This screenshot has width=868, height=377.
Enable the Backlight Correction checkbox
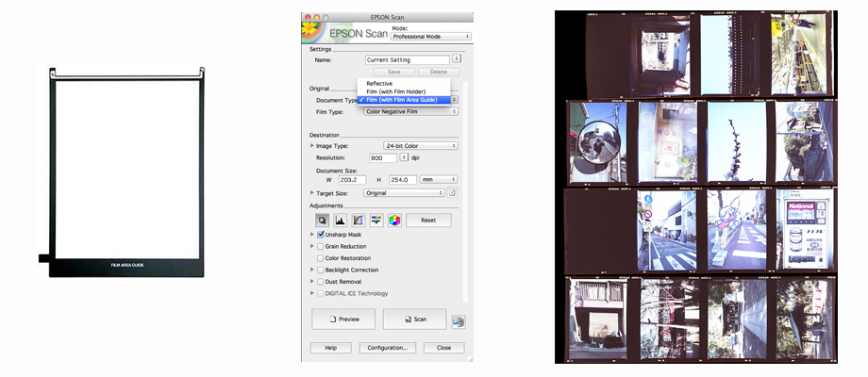[321, 270]
